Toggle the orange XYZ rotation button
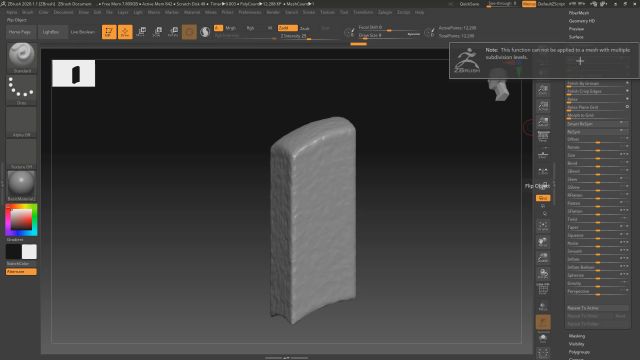 (x=543, y=198)
